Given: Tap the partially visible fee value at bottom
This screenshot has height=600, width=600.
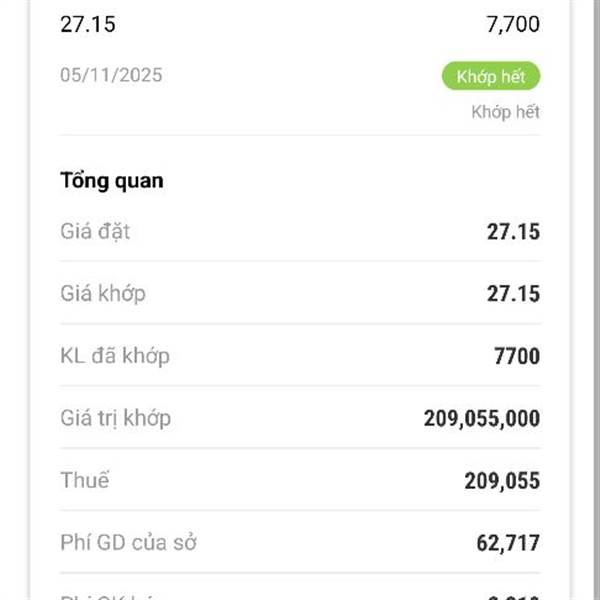Looking at the screenshot, I should click(514, 596).
